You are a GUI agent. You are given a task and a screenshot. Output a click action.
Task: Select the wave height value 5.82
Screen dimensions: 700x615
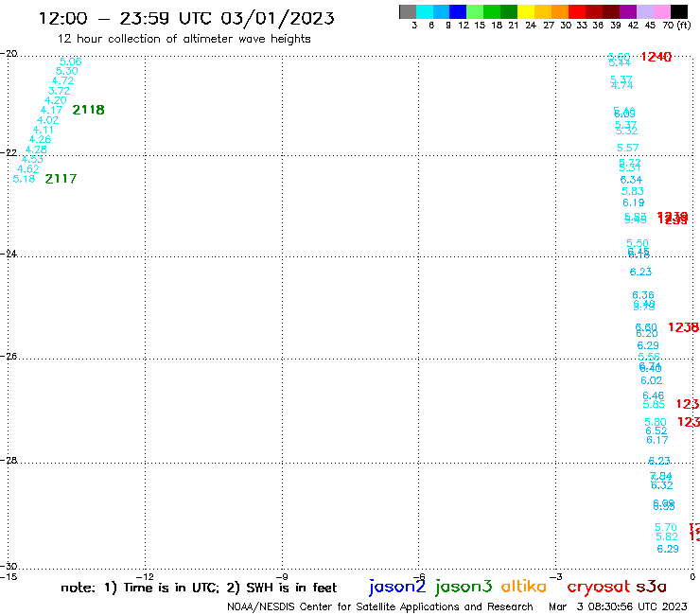tap(667, 536)
